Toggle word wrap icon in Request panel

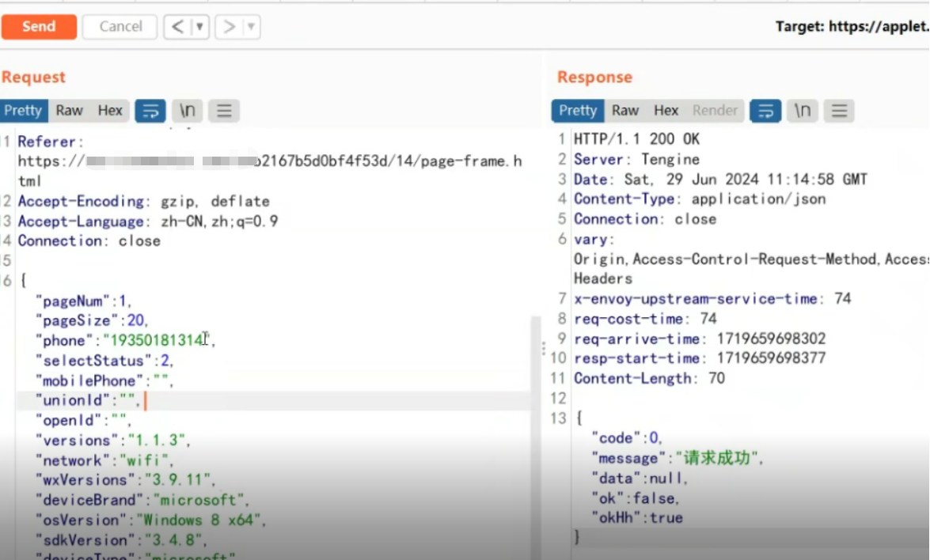[150, 111]
